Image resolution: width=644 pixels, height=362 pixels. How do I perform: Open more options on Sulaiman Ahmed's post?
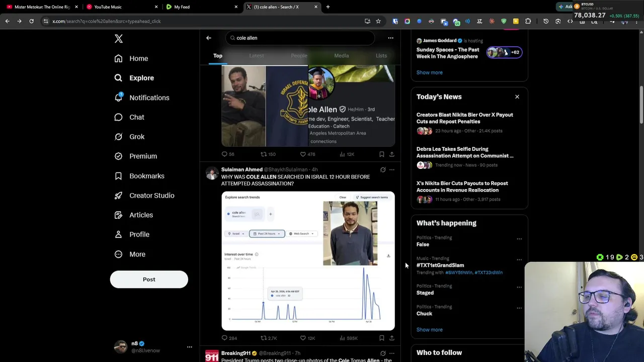(392, 170)
